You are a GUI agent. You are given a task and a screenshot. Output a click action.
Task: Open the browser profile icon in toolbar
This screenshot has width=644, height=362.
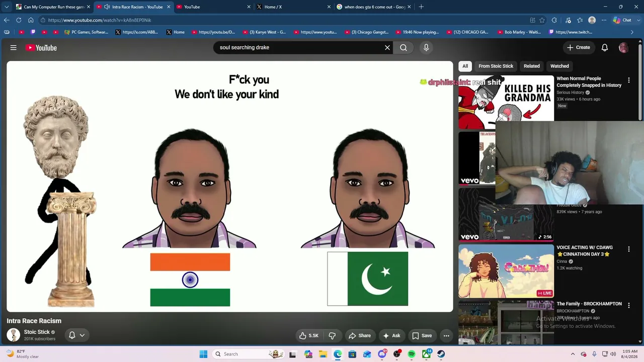pyautogui.click(x=592, y=20)
